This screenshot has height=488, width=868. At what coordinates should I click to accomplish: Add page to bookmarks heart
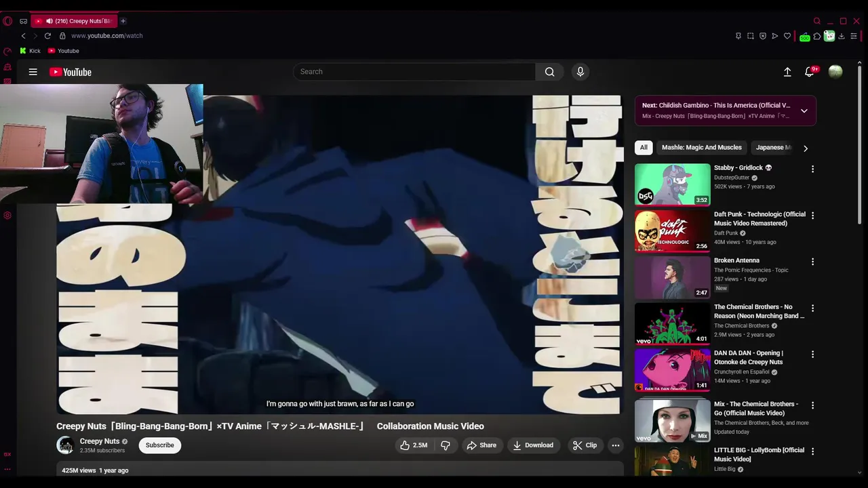pos(787,36)
